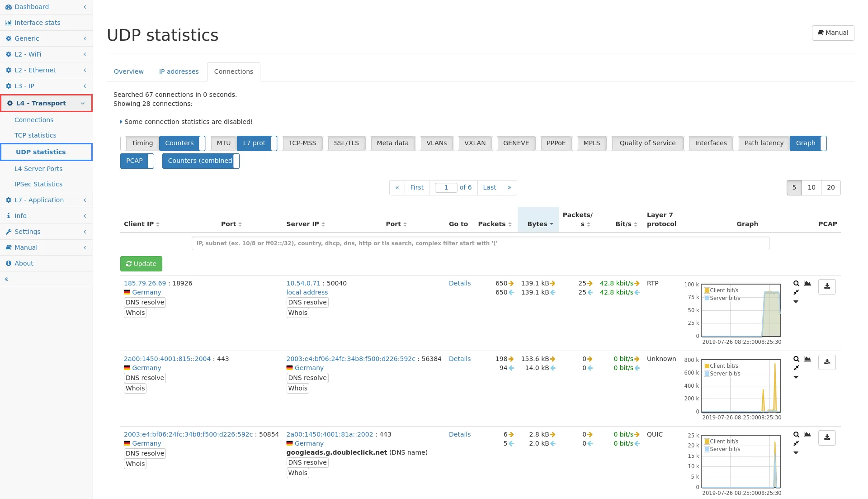
Task: Download PCAP for the RTP connection
Action: (827, 286)
